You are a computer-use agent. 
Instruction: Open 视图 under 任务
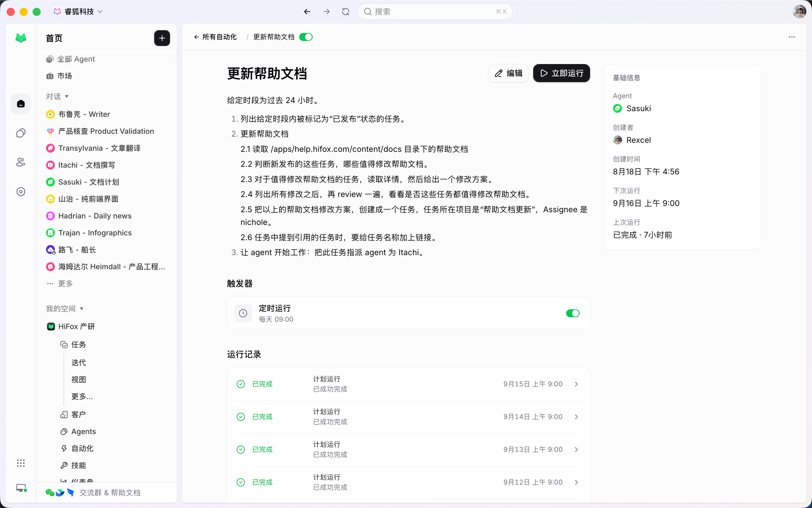point(78,380)
